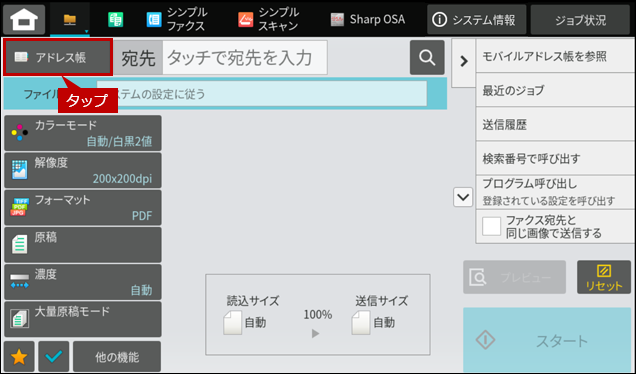Expand more actions with down chevron

point(463,198)
